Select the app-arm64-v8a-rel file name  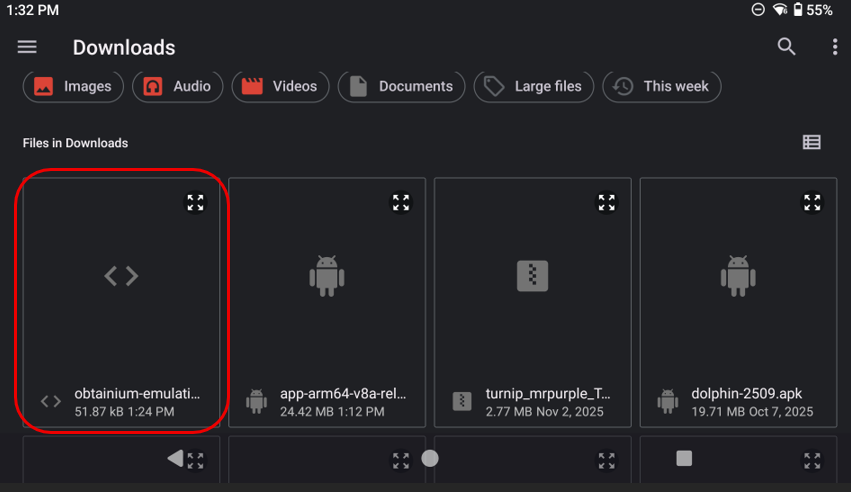343,393
